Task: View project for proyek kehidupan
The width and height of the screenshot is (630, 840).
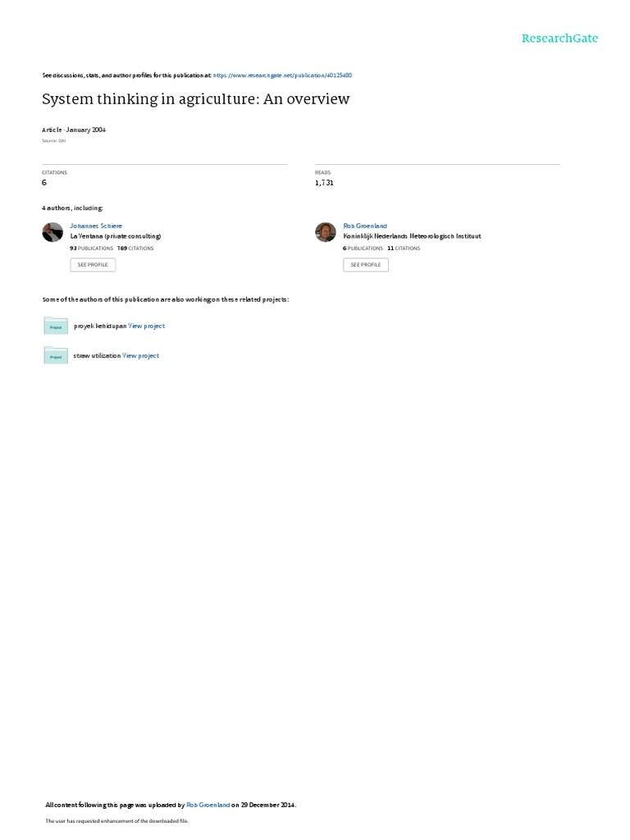Action: point(146,326)
